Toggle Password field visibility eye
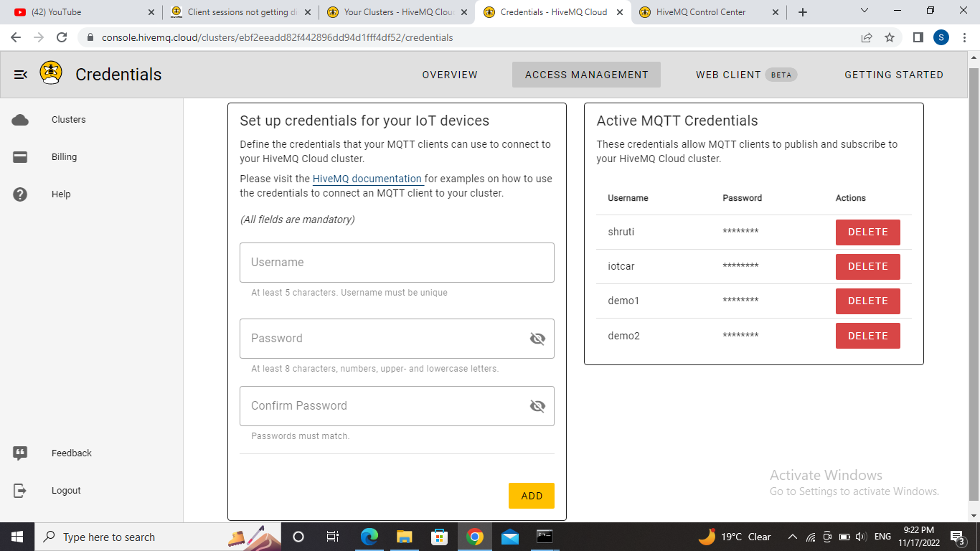This screenshot has width=980, height=551. click(537, 339)
